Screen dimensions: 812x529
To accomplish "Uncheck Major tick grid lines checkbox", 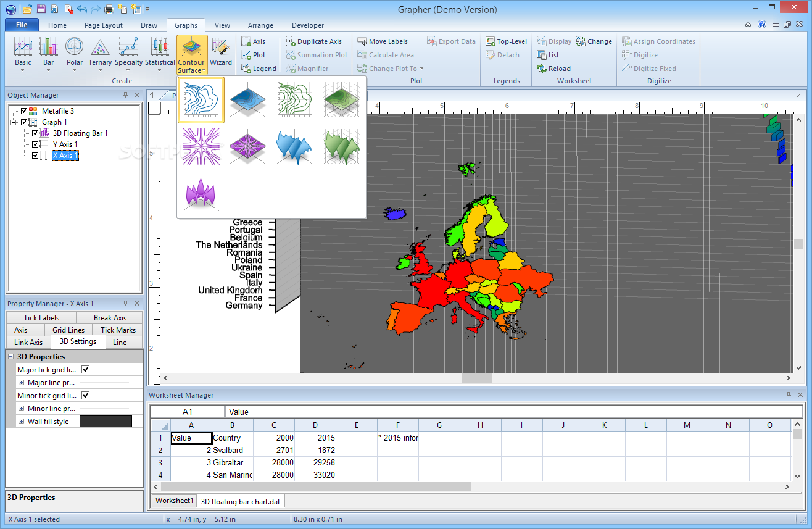I will 86,370.
